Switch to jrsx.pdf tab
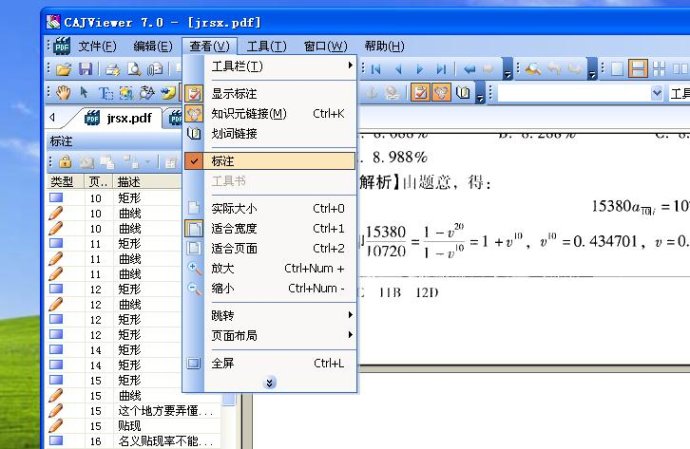690x449 pixels. click(x=118, y=118)
